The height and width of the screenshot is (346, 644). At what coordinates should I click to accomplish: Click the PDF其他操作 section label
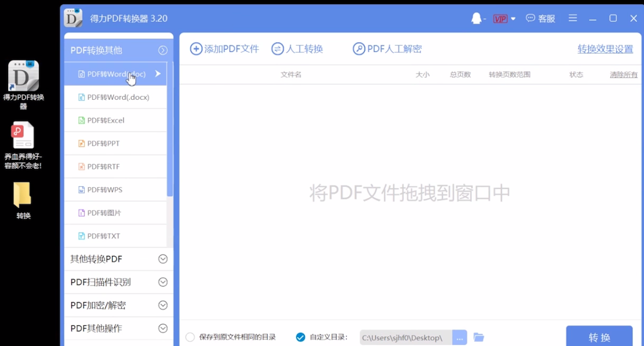pos(96,328)
